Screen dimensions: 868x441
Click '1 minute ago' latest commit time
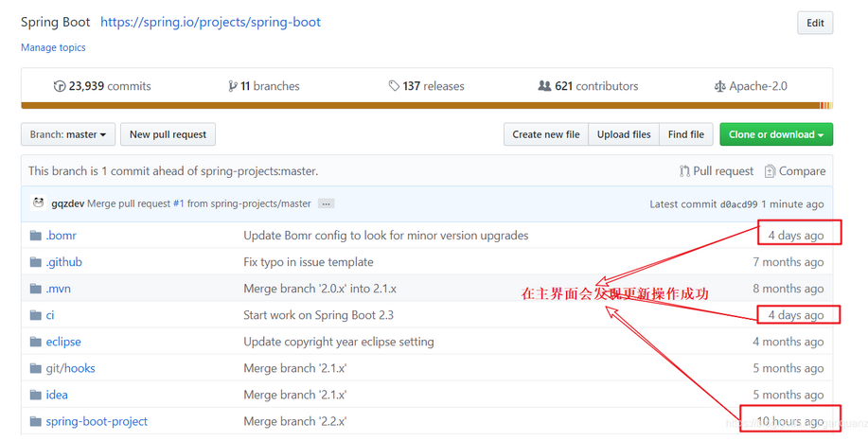[x=792, y=204]
